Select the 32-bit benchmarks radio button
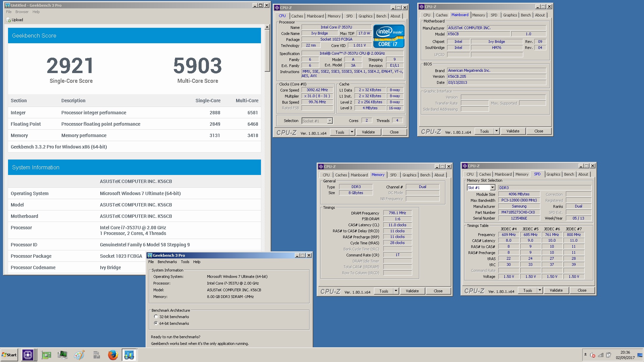The height and width of the screenshot is (362, 644). click(x=156, y=316)
